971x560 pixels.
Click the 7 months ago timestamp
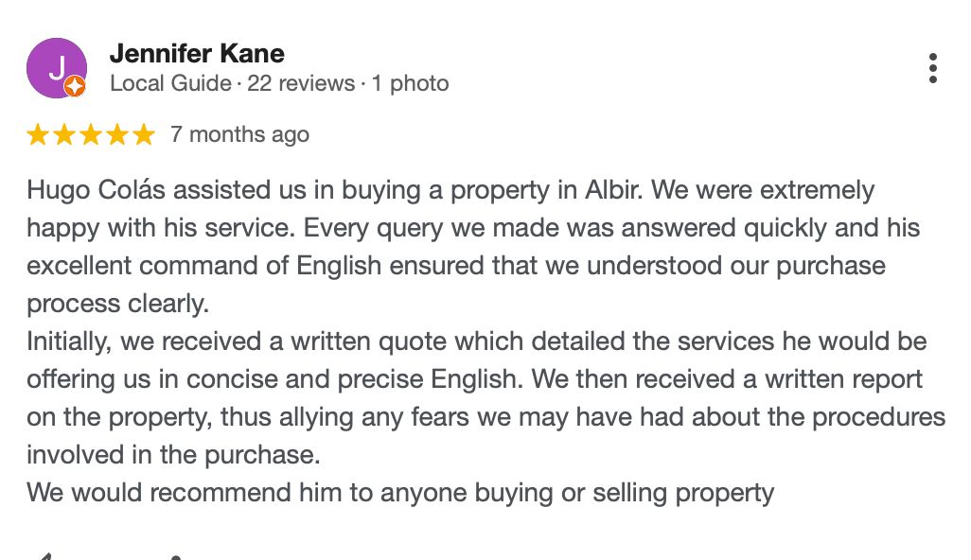239,134
